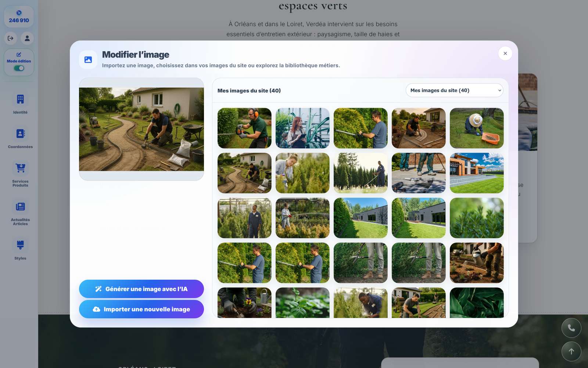Viewport: 588px width, 368px height.
Task: Select third-row second grey building with hedge thumbnail
Action: coord(419,218)
